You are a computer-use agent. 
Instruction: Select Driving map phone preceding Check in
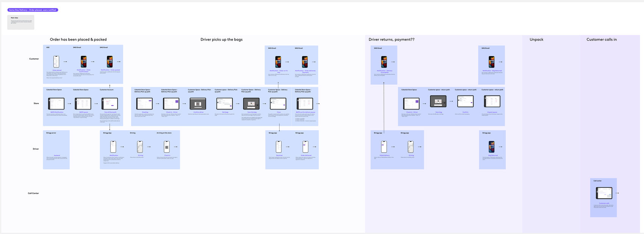[140, 147]
